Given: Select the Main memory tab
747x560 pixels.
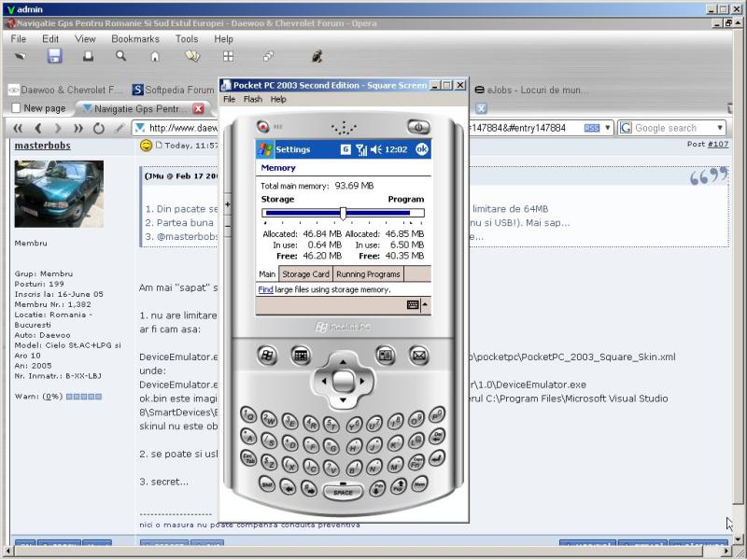Looking at the screenshot, I should pos(267,273).
